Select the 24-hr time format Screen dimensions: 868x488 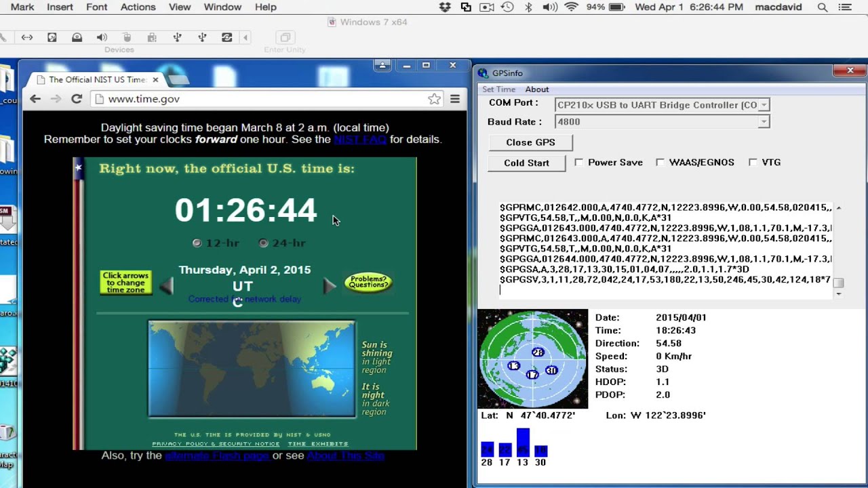coord(263,243)
